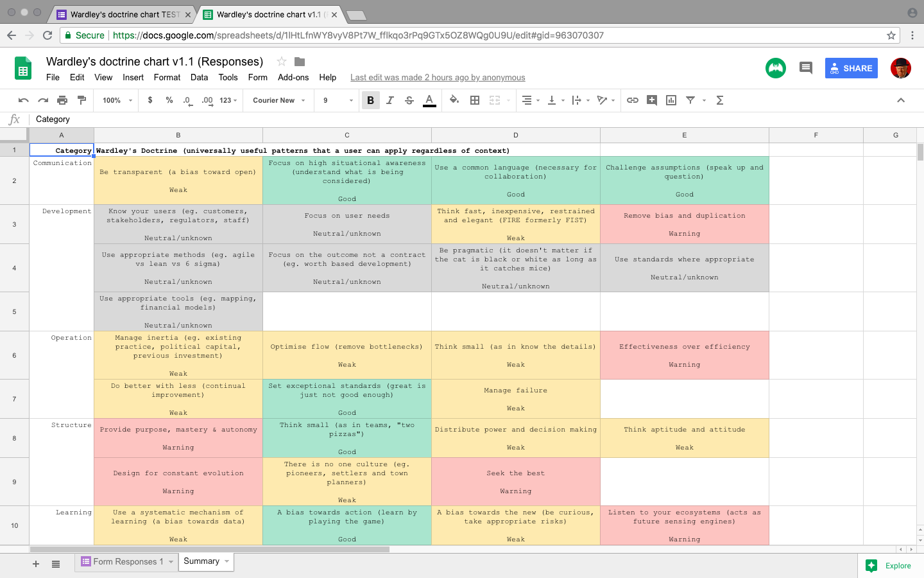Click the print icon
The image size is (924, 578).
coord(62,100)
